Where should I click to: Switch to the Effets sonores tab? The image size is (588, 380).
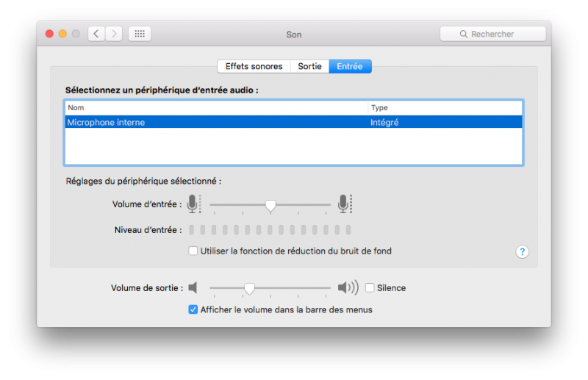(x=254, y=66)
